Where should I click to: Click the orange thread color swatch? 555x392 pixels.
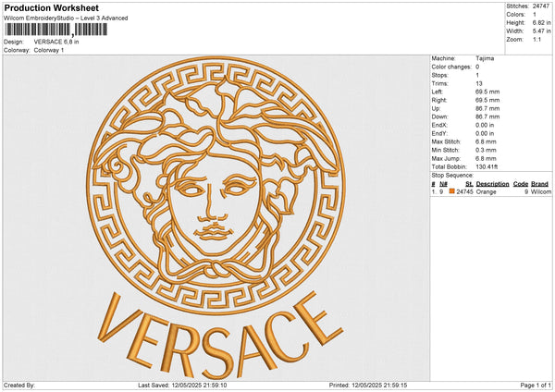pos(451,191)
